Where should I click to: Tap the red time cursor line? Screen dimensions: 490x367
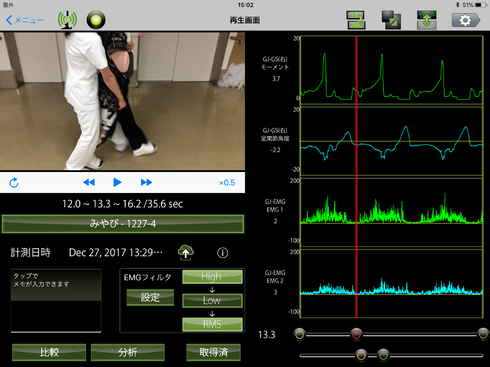pos(356,177)
